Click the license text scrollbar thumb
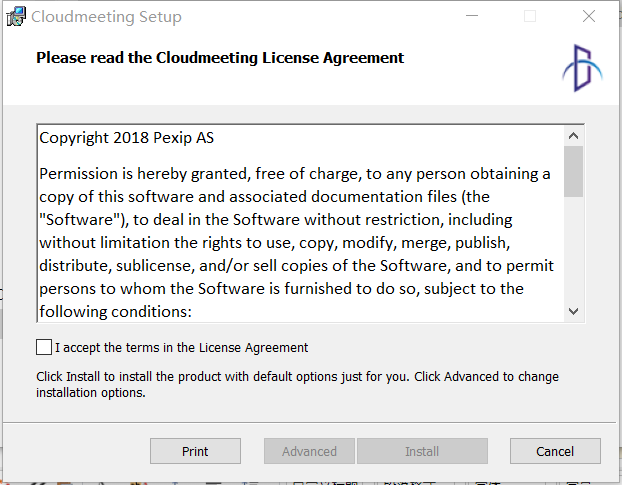This screenshot has height=485, width=622. click(573, 171)
